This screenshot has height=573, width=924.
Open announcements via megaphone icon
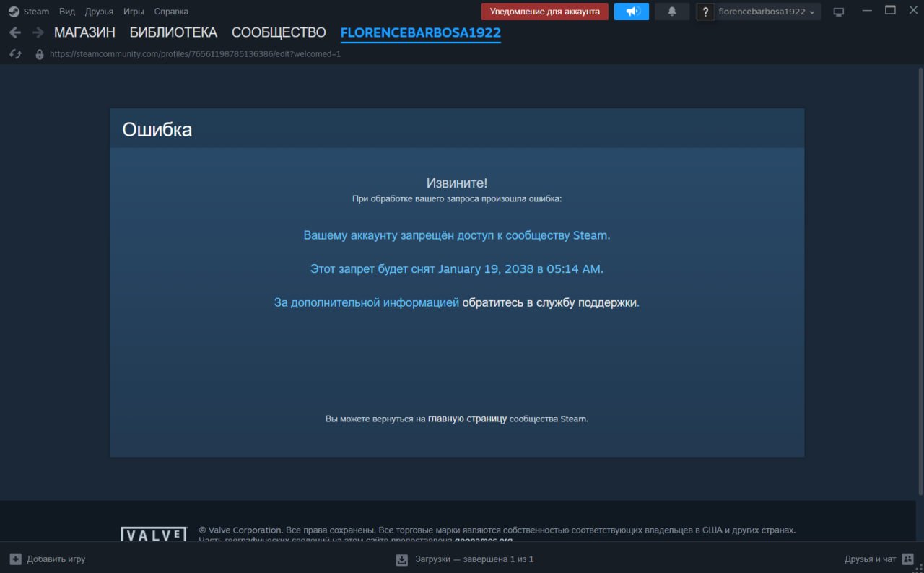(632, 12)
